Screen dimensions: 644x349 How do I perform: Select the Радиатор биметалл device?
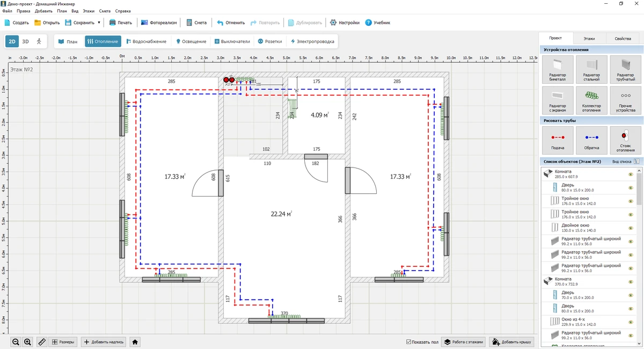(x=558, y=69)
